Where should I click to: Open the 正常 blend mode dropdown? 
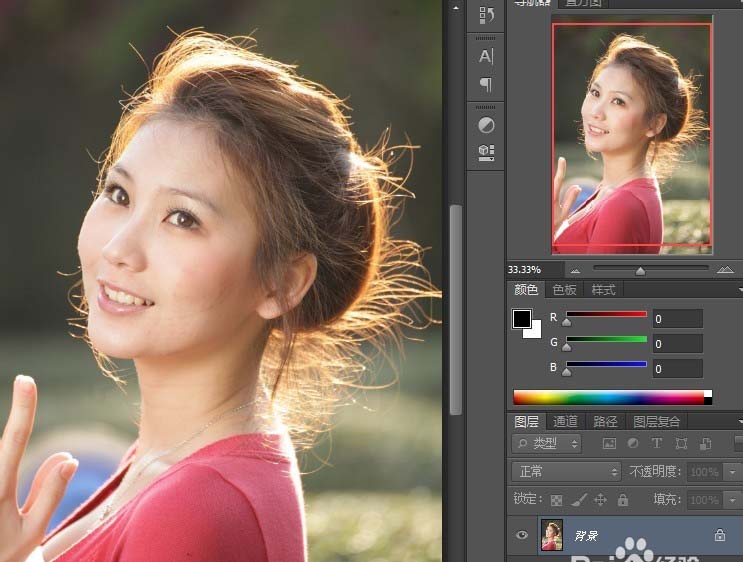567,471
